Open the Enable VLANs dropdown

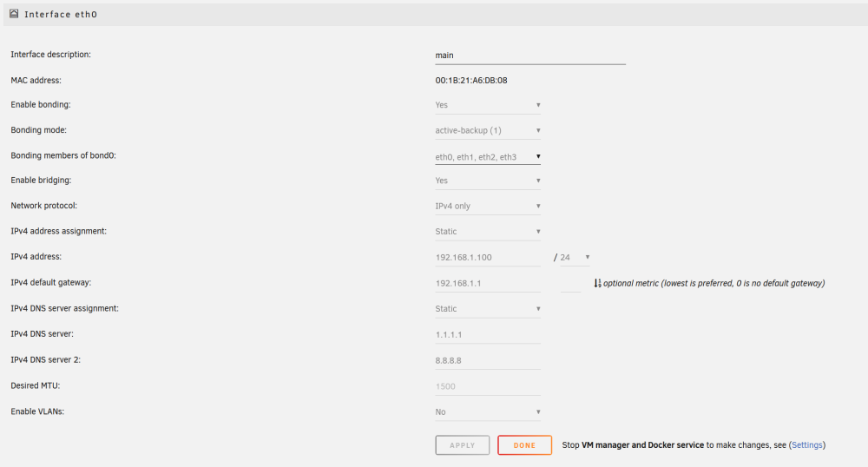pos(488,412)
